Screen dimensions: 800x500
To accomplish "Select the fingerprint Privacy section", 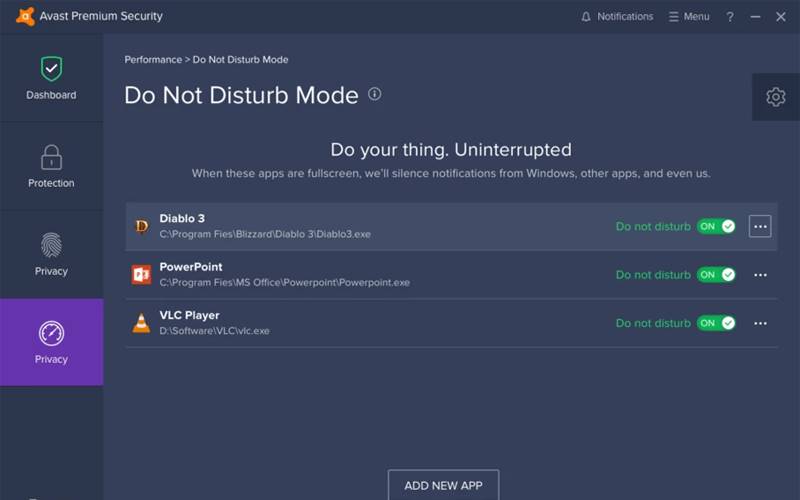I will pyautogui.click(x=51, y=254).
